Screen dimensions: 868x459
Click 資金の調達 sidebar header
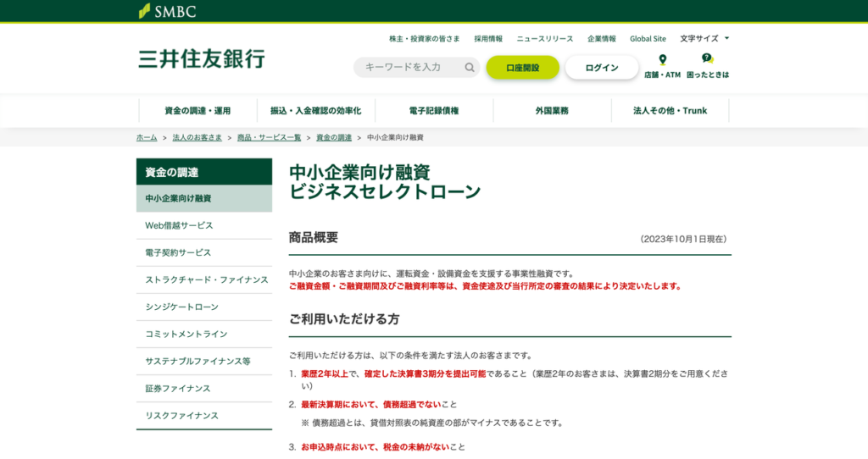tap(204, 172)
